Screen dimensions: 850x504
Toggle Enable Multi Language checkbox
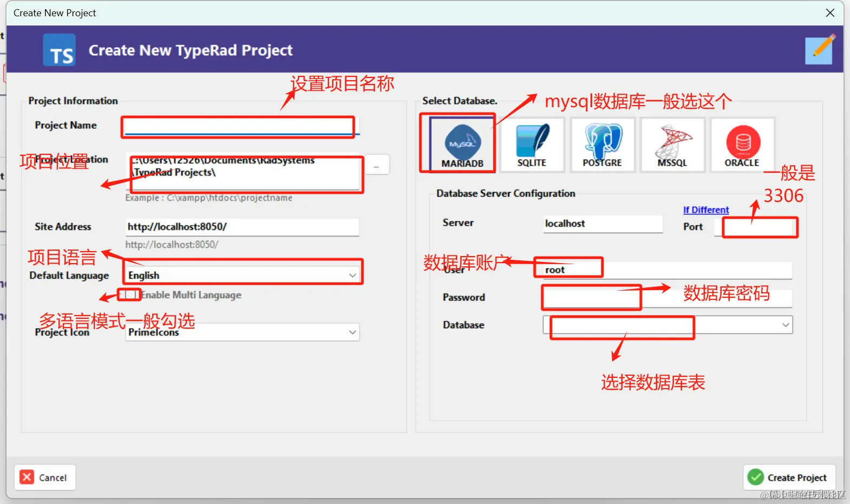click(x=129, y=295)
